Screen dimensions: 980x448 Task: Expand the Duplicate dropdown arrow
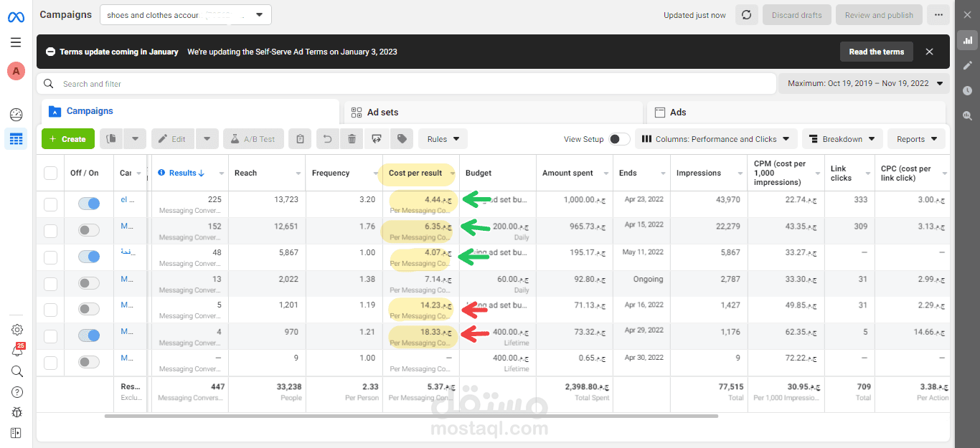click(136, 139)
